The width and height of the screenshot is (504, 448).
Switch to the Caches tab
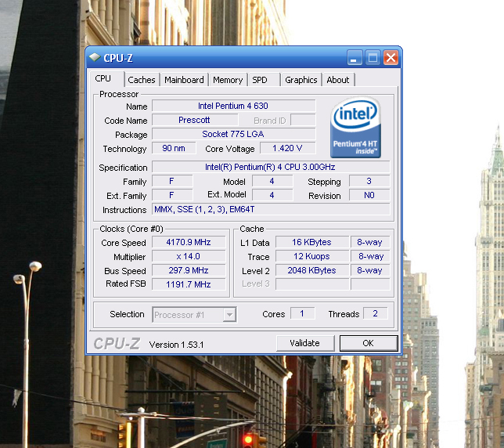[x=142, y=80]
